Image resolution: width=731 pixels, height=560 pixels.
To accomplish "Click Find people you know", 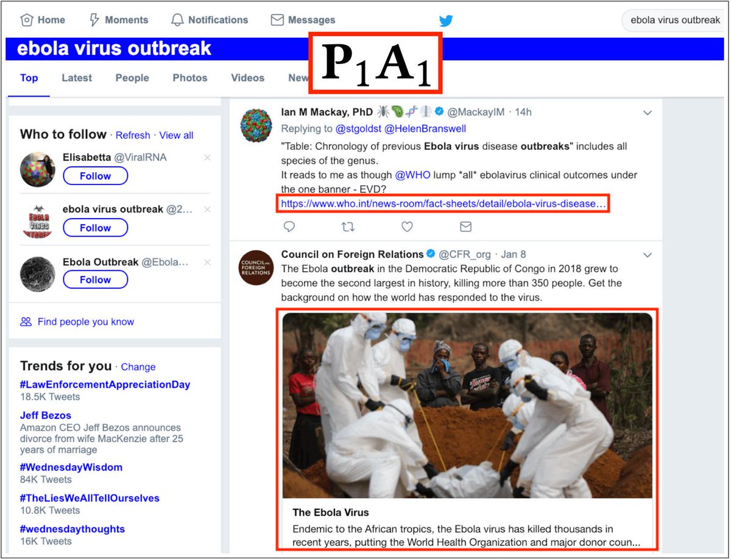I will [85, 321].
